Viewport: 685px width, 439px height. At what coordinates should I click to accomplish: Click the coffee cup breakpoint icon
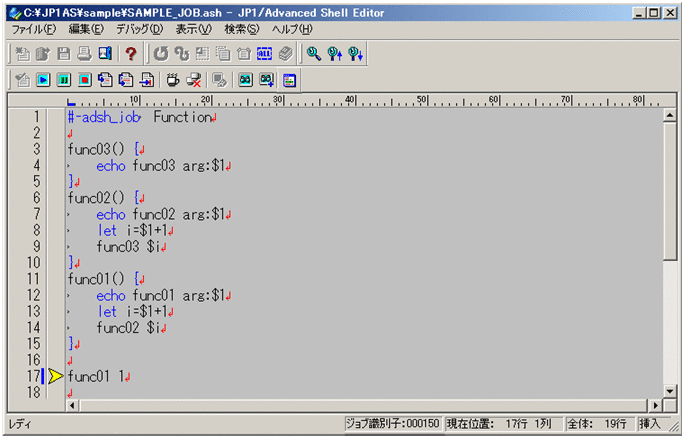(x=173, y=80)
